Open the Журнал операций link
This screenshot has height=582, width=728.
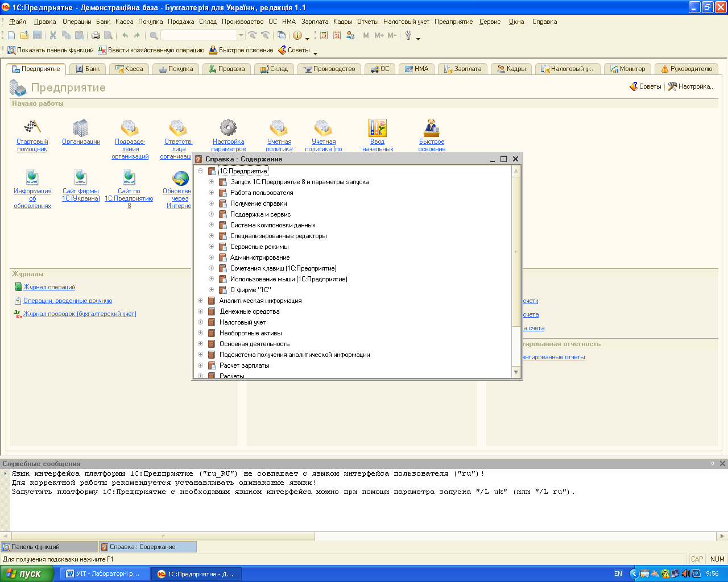49,287
